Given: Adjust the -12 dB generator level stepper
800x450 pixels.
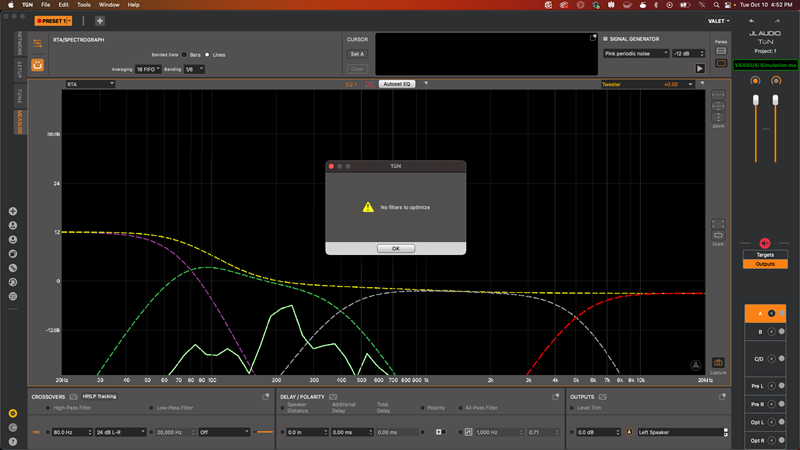Looking at the screenshot, I should tap(702, 54).
